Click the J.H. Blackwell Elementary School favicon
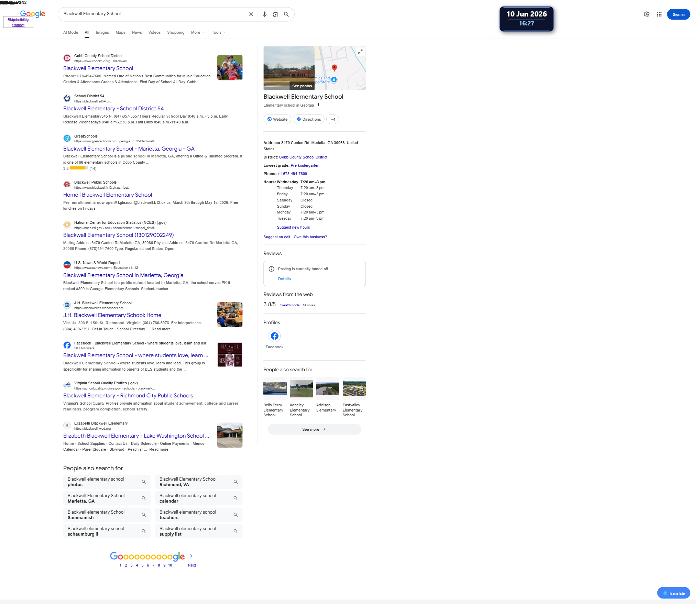Viewport: 700px width, 604px height. pos(67,305)
